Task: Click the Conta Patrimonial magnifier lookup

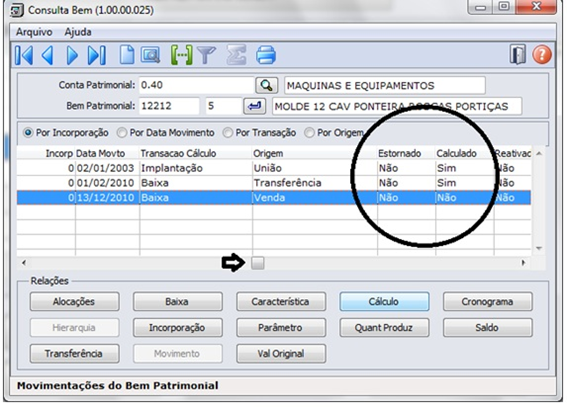Action: tap(267, 85)
